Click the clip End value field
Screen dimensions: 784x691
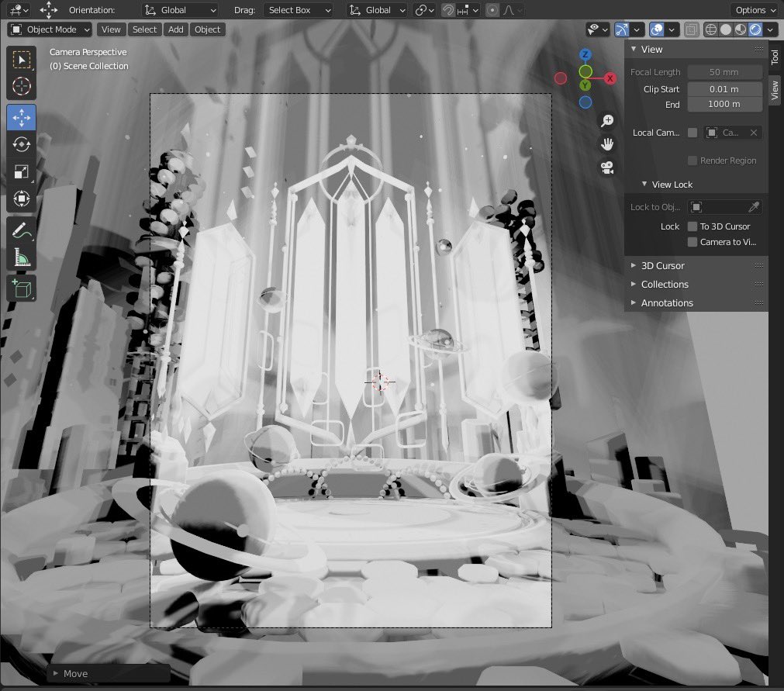pyautogui.click(x=724, y=104)
